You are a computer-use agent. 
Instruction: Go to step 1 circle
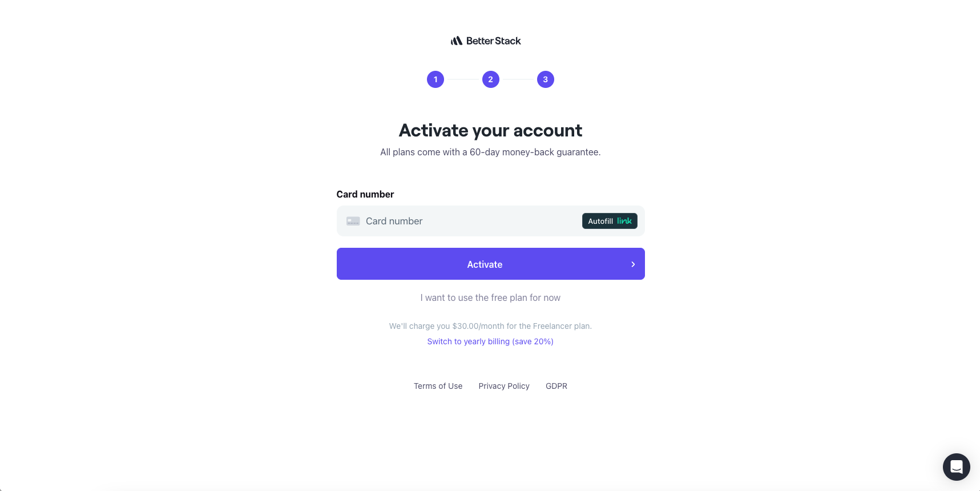tap(435, 79)
